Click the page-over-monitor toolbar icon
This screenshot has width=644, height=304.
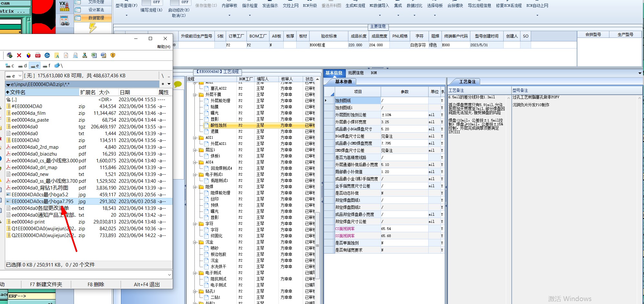coord(75,55)
